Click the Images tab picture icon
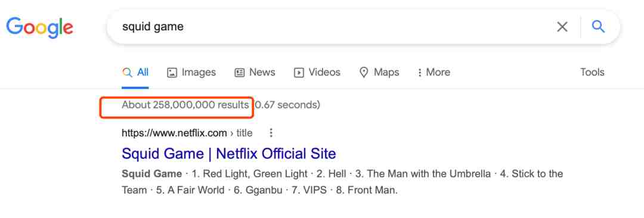644x218 pixels. pos(172,73)
